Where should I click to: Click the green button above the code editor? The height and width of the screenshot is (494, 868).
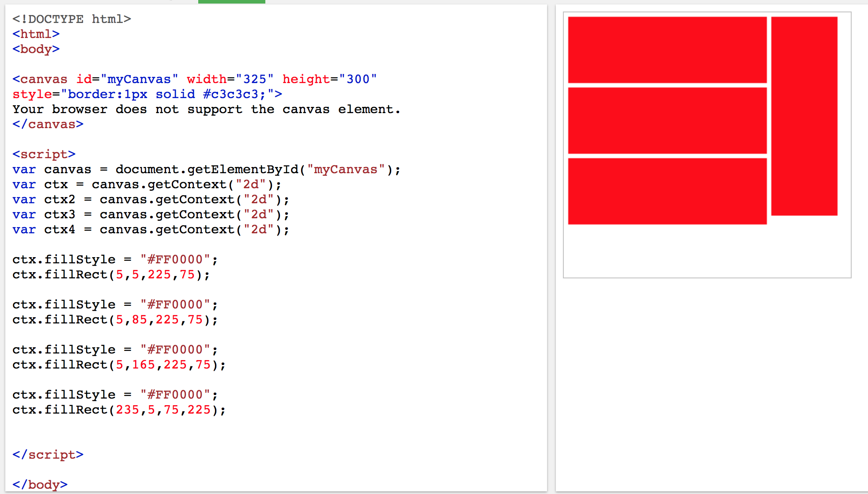pyautogui.click(x=231, y=2)
